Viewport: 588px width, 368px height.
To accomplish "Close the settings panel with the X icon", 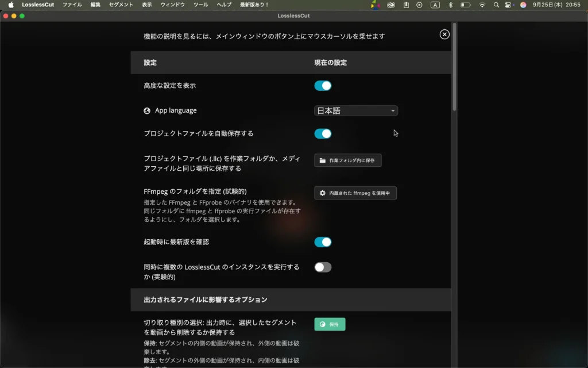I will 444,34.
